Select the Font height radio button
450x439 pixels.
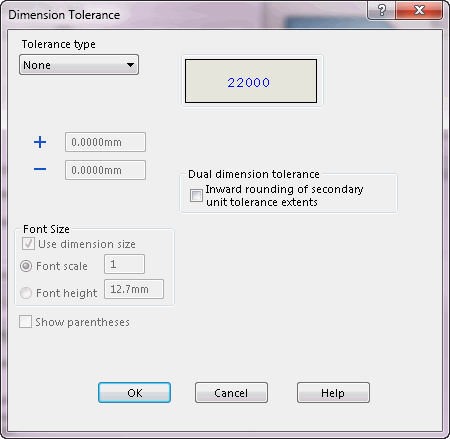(26, 293)
